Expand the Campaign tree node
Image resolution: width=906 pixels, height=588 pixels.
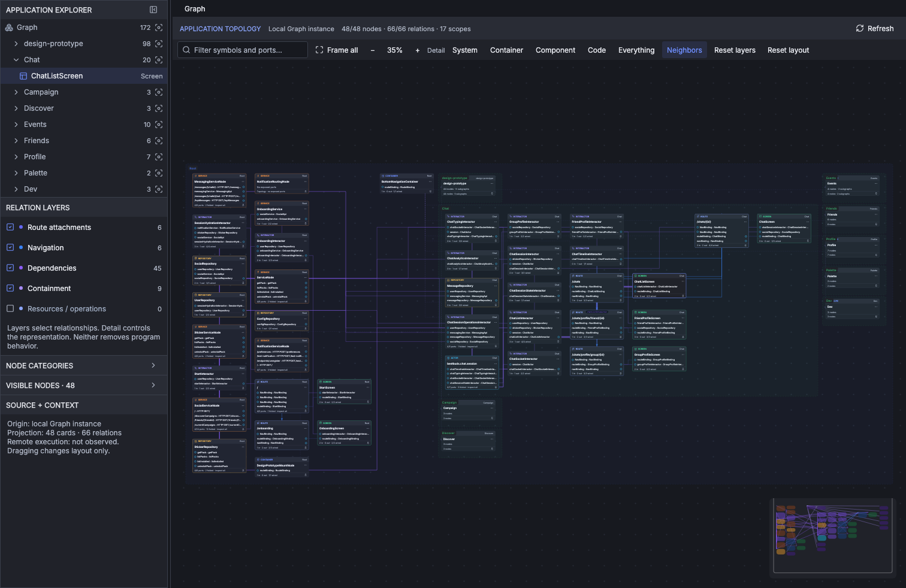coord(16,92)
